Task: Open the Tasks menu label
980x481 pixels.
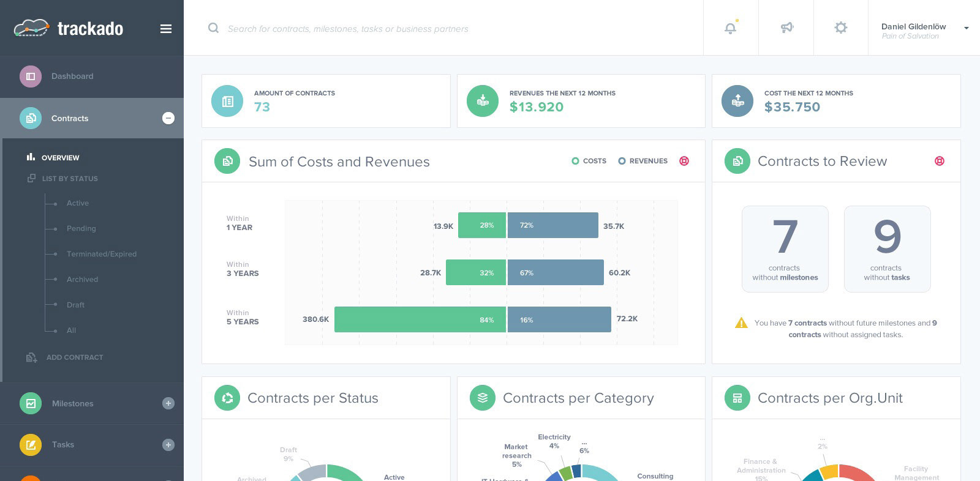Action: (x=63, y=445)
